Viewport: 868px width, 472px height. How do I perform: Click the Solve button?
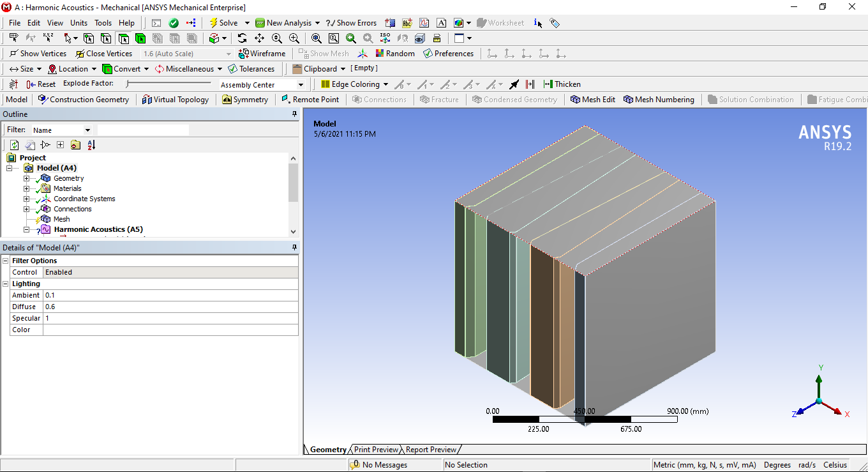[x=225, y=22]
